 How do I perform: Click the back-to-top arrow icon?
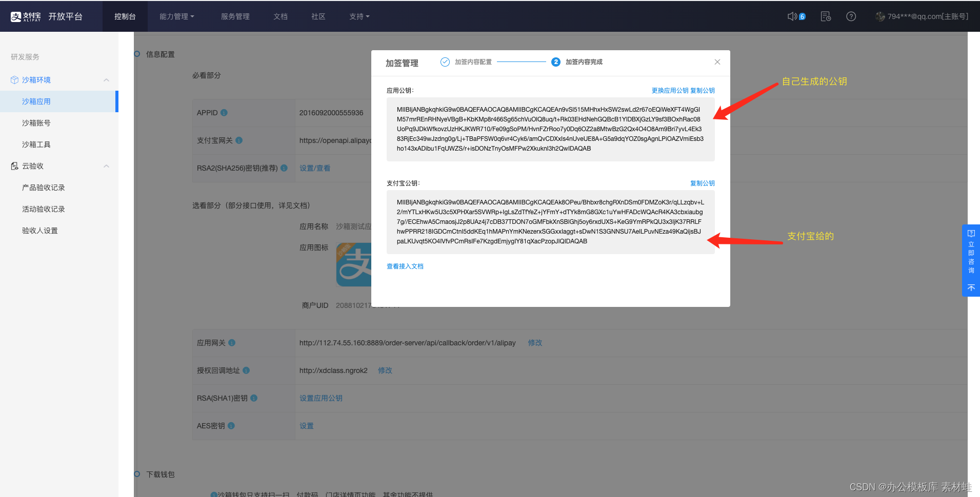coord(971,288)
